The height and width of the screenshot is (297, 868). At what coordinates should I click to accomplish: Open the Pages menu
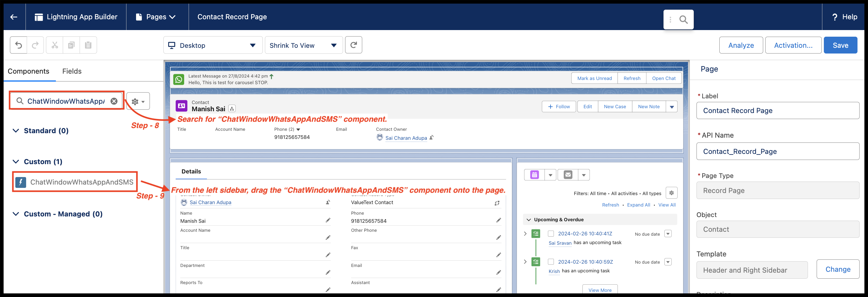(x=156, y=17)
